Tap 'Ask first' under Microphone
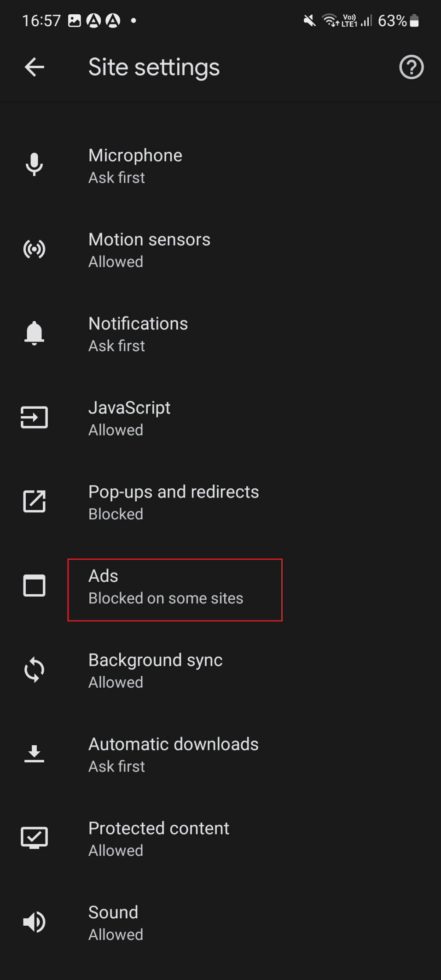This screenshot has height=980, width=441. pos(117,177)
